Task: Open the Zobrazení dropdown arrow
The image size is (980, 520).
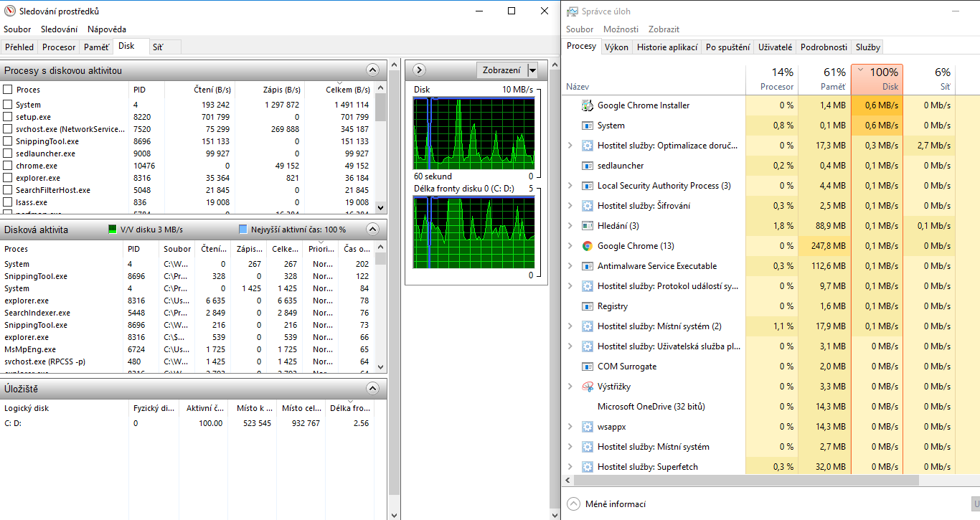Action: click(532, 70)
